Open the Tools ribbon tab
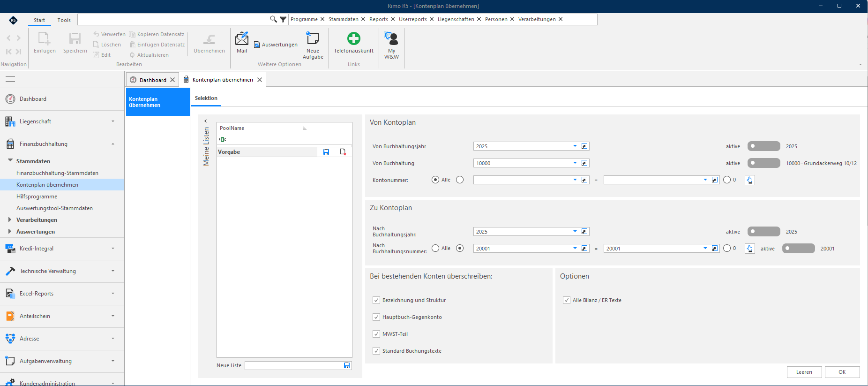Image resolution: width=868 pixels, height=386 pixels. [x=64, y=20]
